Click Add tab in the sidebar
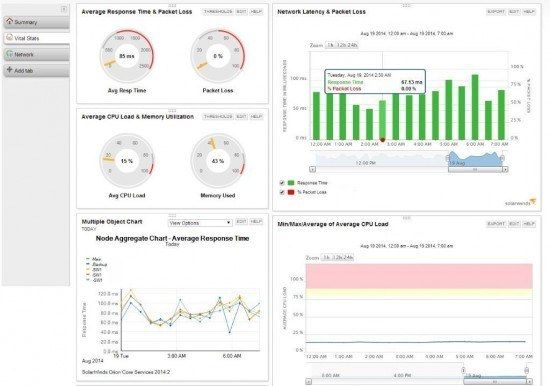The height and width of the screenshot is (386, 550). click(x=36, y=71)
